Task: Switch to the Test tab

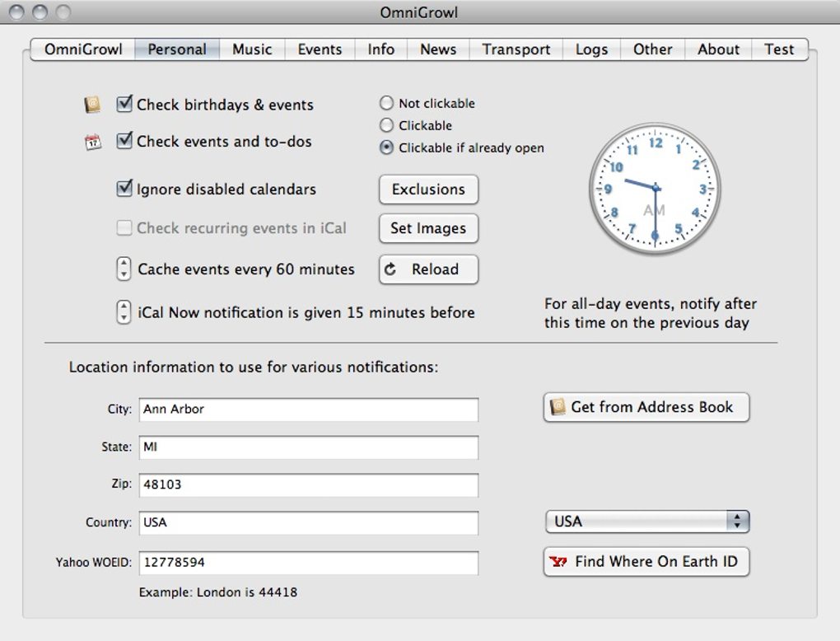Action: click(x=779, y=49)
